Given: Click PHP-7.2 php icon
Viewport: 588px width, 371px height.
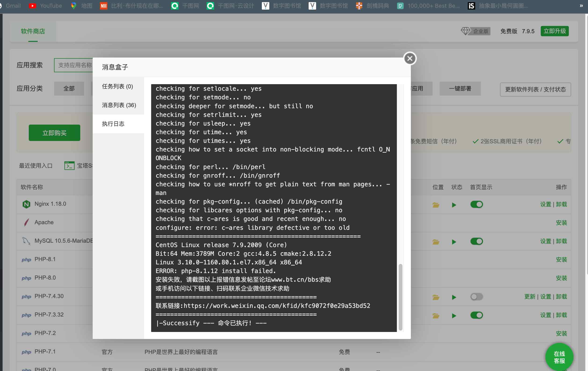Looking at the screenshot, I should 26,333.
